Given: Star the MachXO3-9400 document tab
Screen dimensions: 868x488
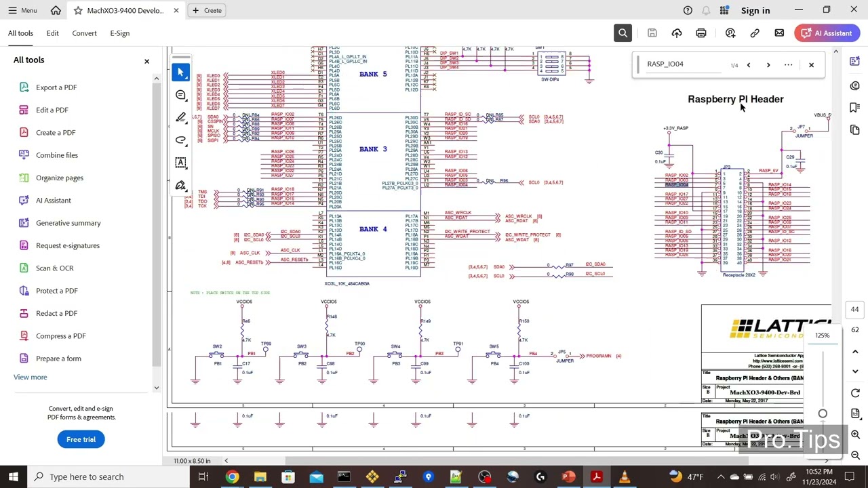Looking at the screenshot, I should point(78,10).
